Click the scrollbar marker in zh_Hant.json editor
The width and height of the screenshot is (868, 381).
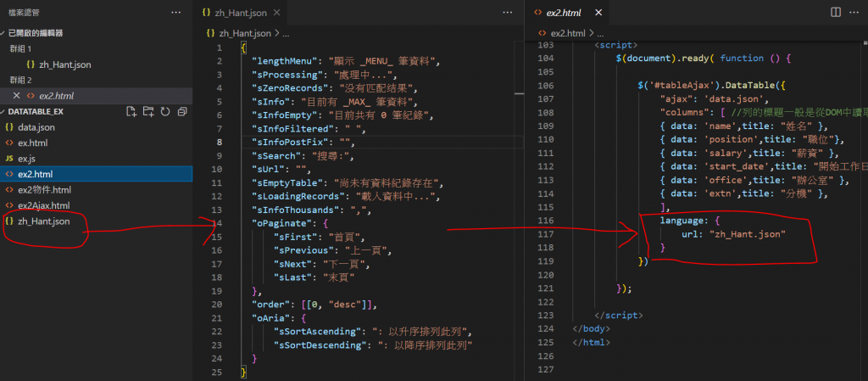pyautogui.click(x=519, y=94)
